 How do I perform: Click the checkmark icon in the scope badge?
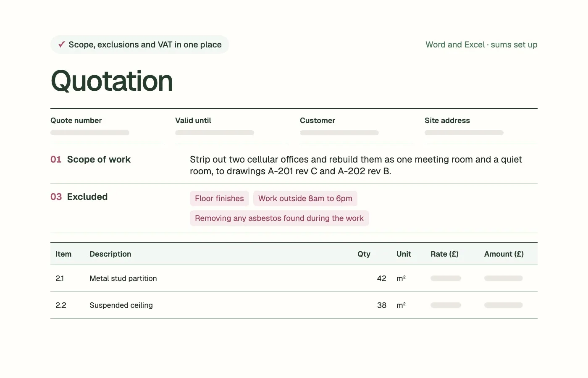(x=61, y=45)
